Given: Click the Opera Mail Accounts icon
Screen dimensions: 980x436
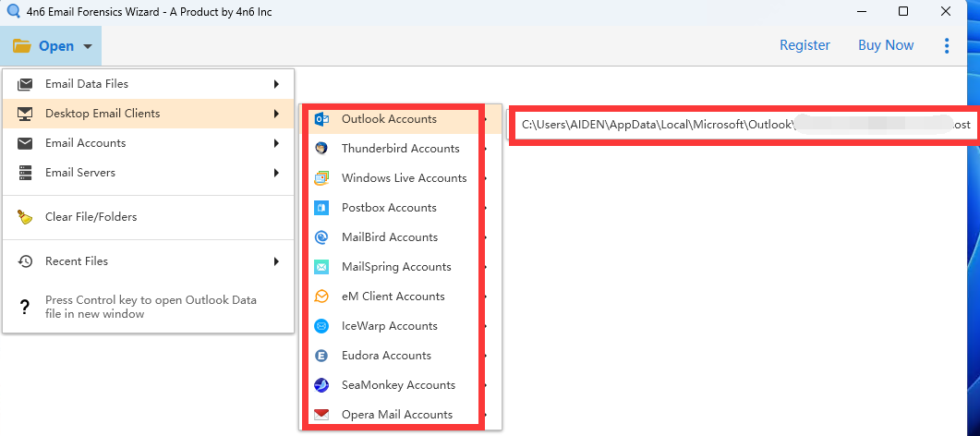Looking at the screenshot, I should (x=321, y=415).
